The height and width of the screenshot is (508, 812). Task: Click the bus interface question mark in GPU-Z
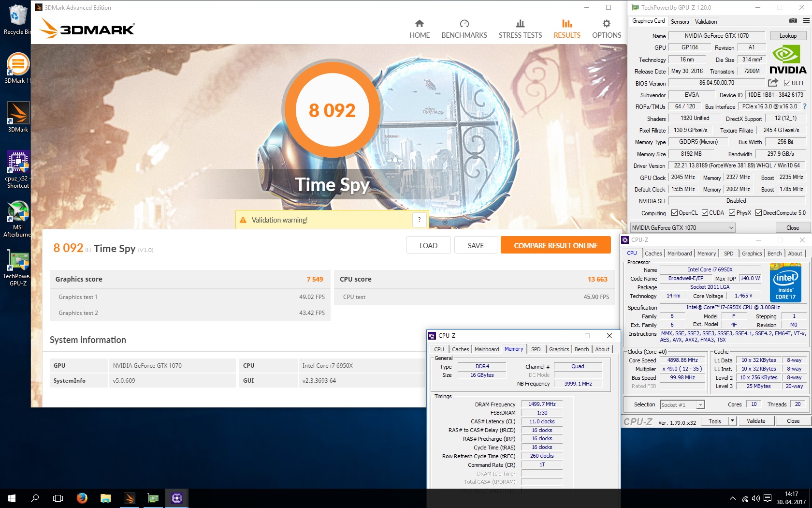[x=805, y=106]
